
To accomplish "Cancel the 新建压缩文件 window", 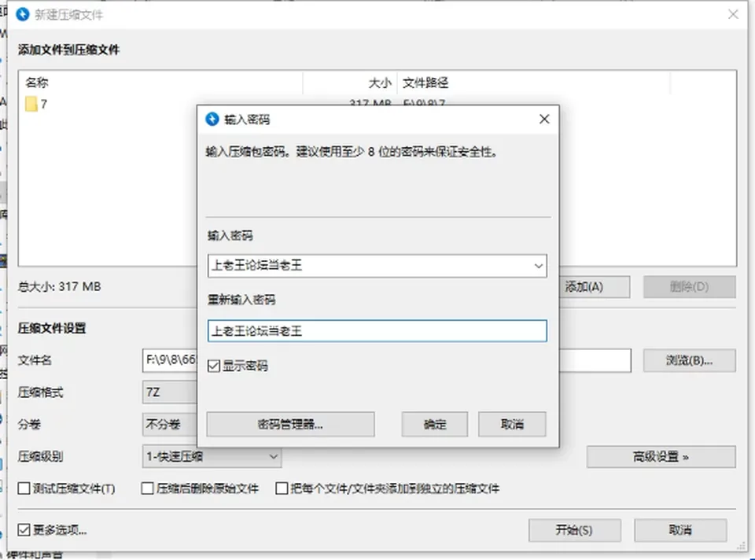I will click(x=680, y=530).
